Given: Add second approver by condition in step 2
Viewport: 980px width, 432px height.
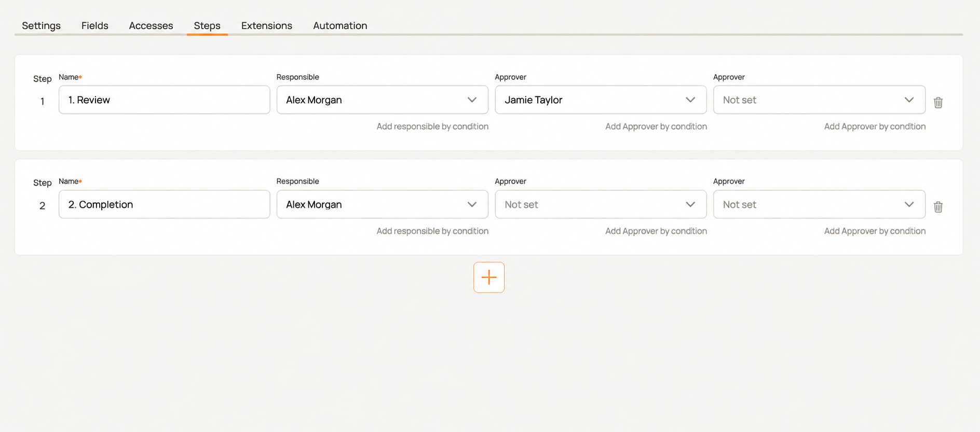Looking at the screenshot, I should pyautogui.click(x=875, y=231).
